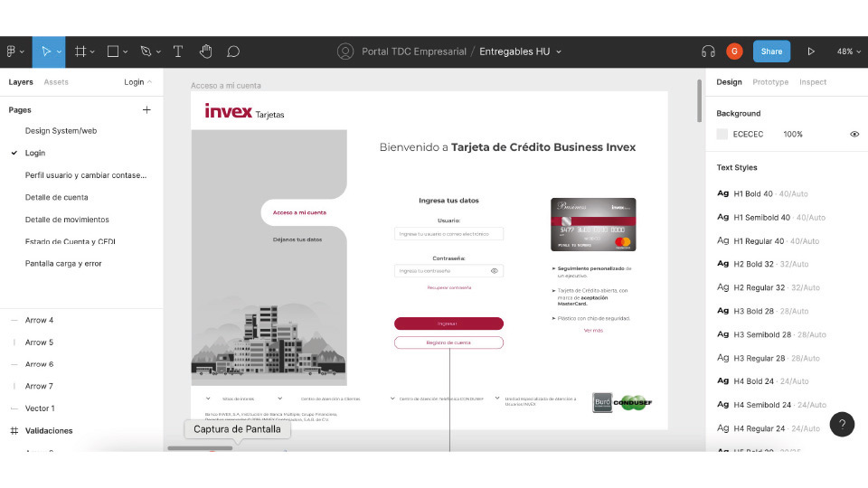
Task: Click the Registro de cuenta button in design
Action: (x=449, y=343)
